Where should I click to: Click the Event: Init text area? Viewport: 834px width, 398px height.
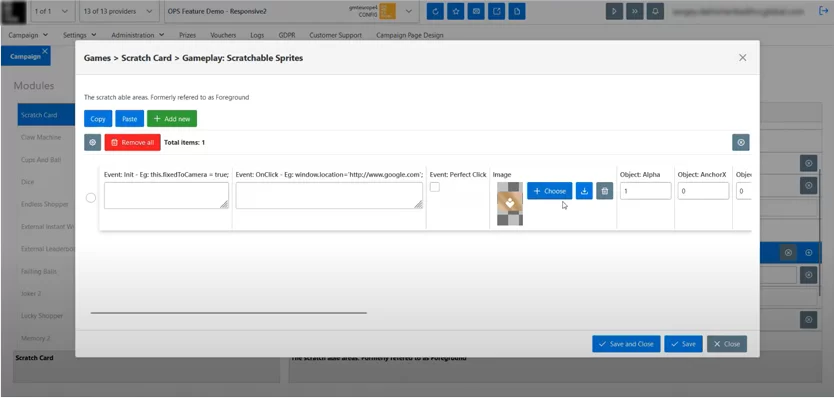tap(166, 195)
